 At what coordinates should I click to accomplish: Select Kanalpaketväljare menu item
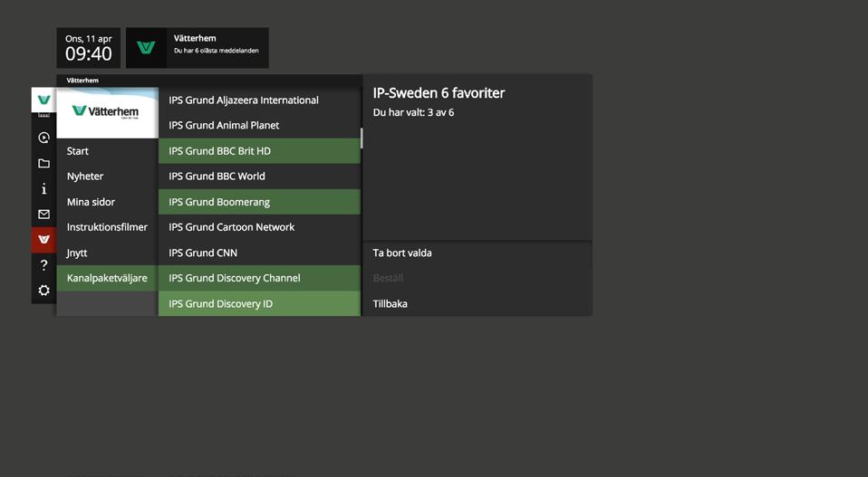108,278
